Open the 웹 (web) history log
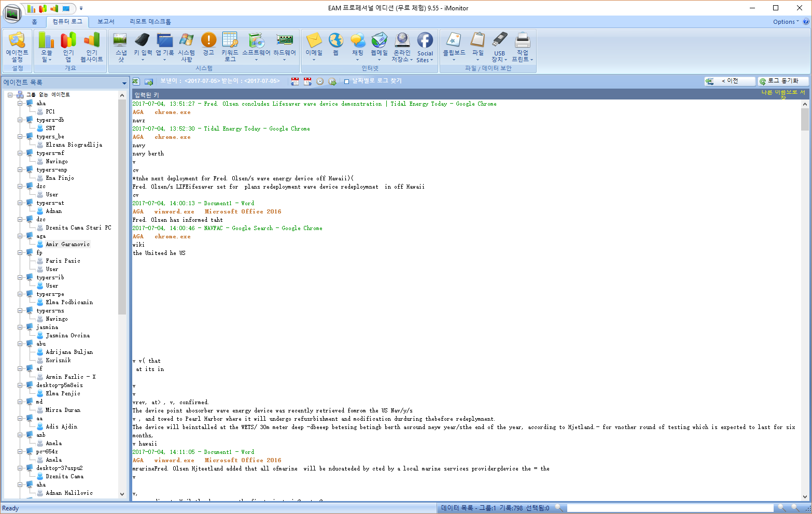This screenshot has height=514, width=812. click(335, 48)
